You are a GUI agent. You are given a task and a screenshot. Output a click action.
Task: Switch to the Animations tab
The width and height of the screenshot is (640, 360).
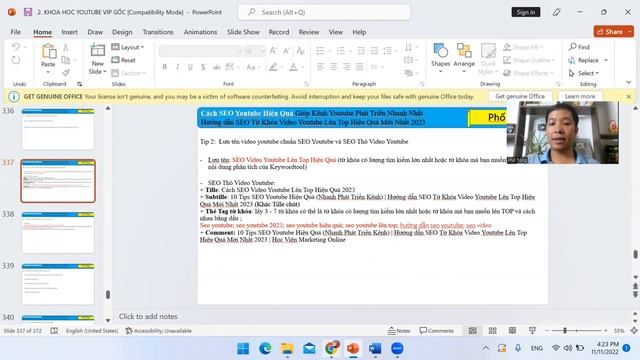tap(200, 32)
